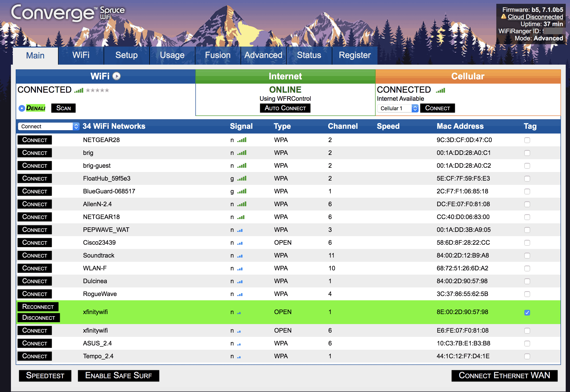The width and height of the screenshot is (570, 392).
Task: Tag the NETGEAR28 network checkbox
Action: coord(527,140)
